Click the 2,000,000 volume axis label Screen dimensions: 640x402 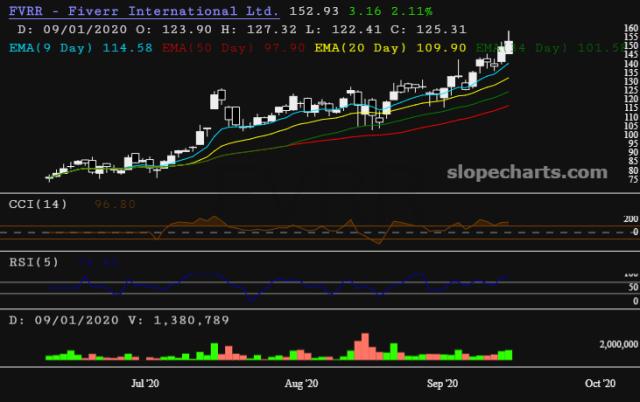[619, 344]
